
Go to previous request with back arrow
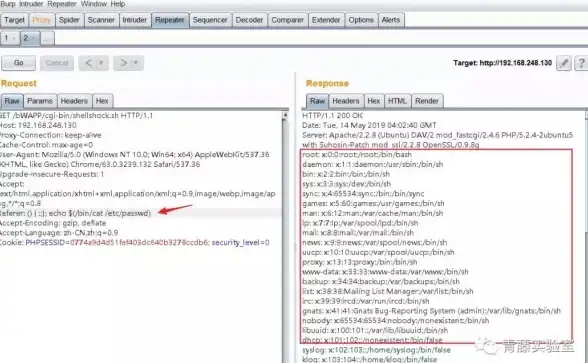pos(88,63)
